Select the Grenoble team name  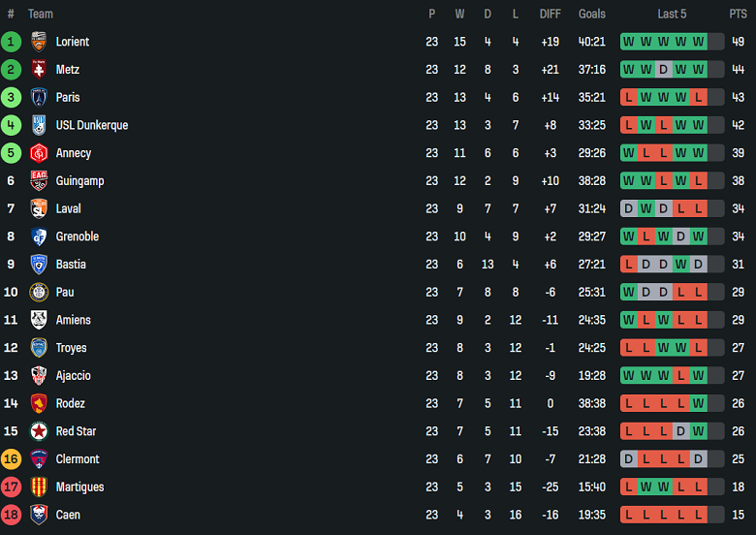78,236
